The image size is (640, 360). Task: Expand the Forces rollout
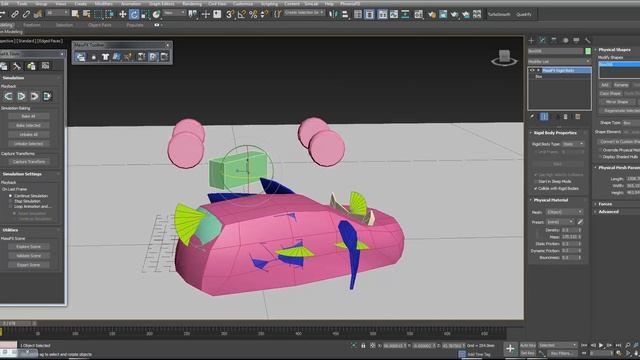605,204
